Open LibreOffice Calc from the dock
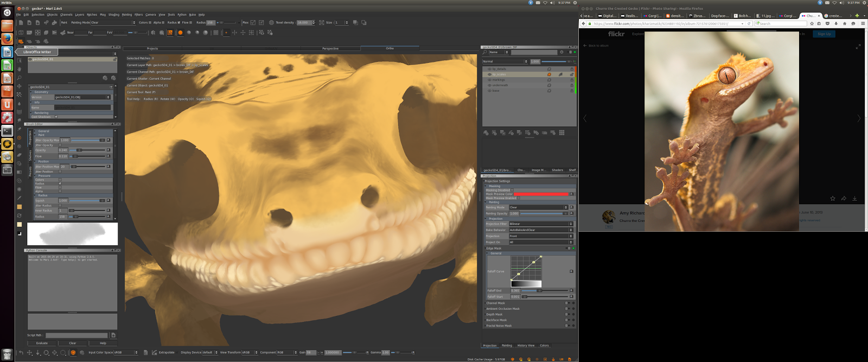This screenshot has height=362, width=868. point(7,65)
